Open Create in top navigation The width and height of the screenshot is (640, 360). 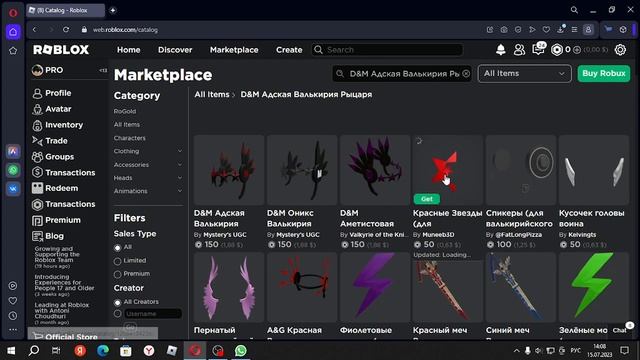tap(289, 50)
